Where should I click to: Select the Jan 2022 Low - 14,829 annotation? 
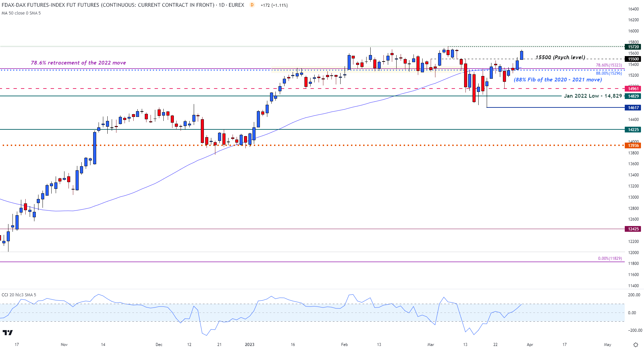(593, 96)
